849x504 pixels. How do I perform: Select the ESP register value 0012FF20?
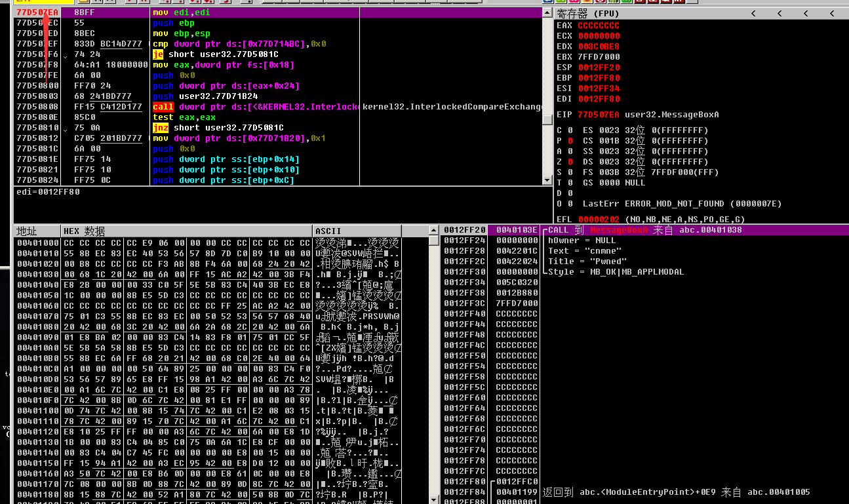click(x=598, y=68)
